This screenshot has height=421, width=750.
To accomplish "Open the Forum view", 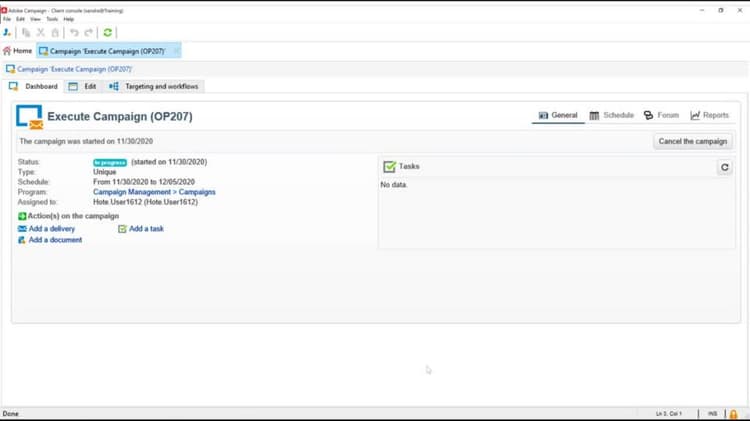I will tap(662, 115).
